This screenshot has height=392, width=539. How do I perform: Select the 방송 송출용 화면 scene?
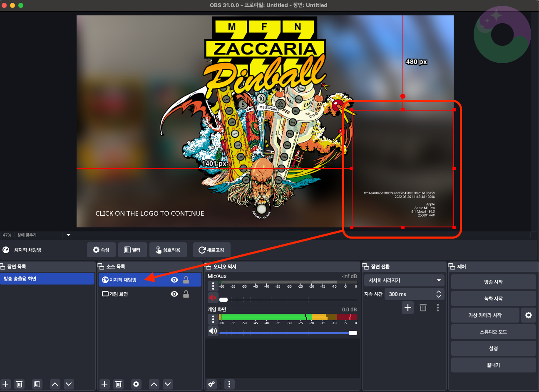[x=47, y=279]
